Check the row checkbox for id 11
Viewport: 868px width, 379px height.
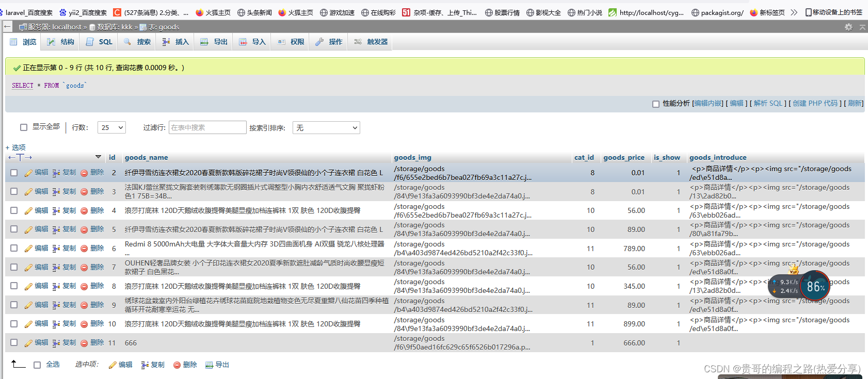(14, 342)
